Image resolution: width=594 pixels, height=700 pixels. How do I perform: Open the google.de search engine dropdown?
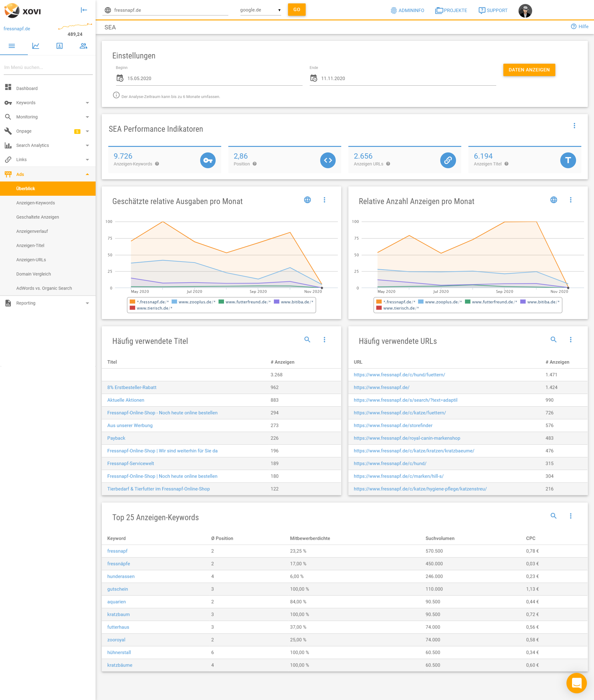pyautogui.click(x=260, y=10)
